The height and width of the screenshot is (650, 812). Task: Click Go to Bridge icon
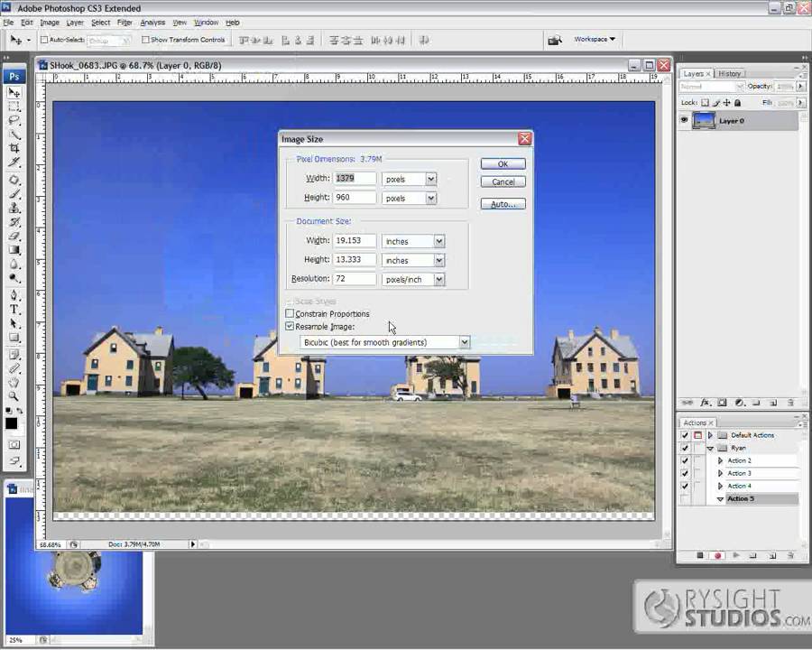click(x=555, y=40)
